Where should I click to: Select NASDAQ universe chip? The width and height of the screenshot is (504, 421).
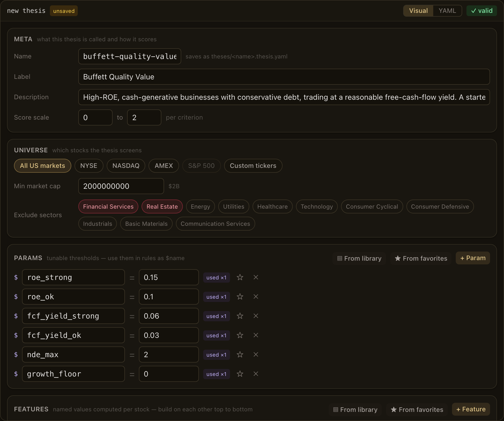pos(126,166)
